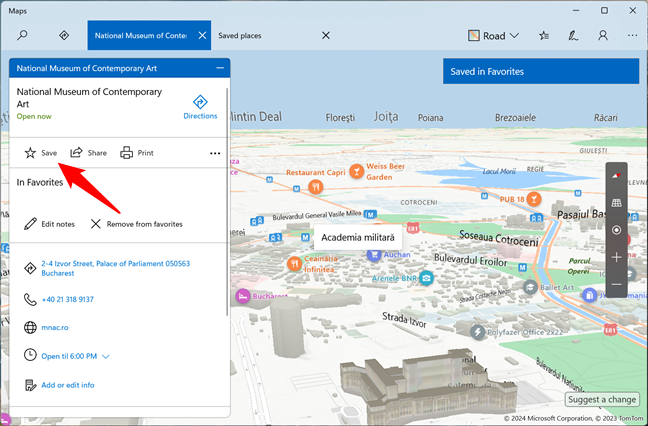Screen dimensions: 648x426
Task: Select the Polyfazer Office 2x22 pin
Action: (x=478, y=332)
